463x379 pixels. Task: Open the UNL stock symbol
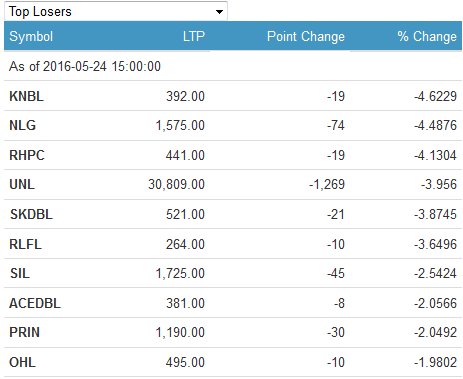[x=22, y=184]
